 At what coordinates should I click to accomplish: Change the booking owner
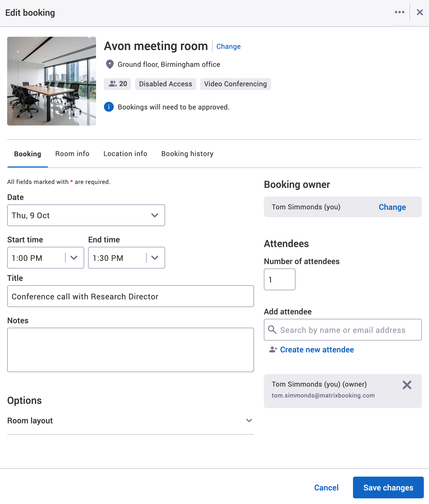[x=392, y=207]
